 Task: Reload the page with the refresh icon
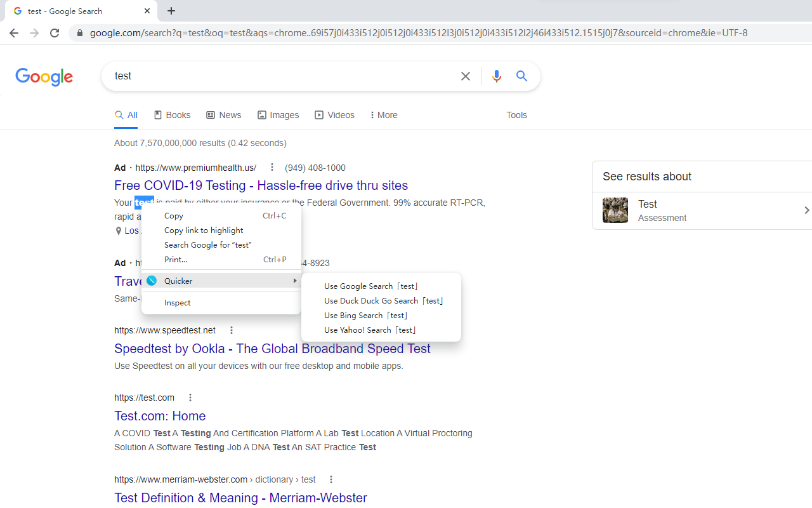(55, 33)
